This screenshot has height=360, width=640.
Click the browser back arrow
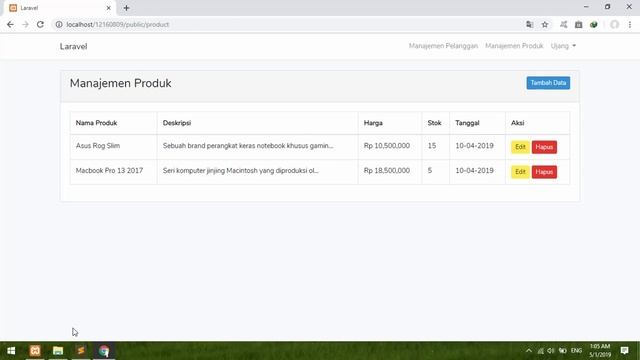point(10,24)
